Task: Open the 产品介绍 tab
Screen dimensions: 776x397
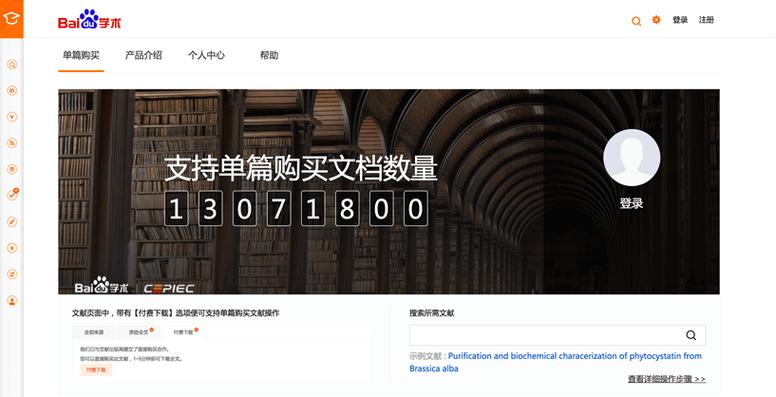Action: (x=144, y=55)
